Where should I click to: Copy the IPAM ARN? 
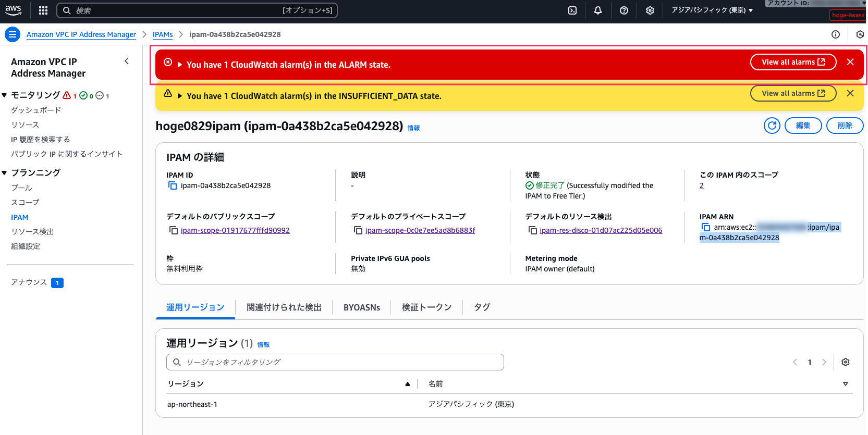click(706, 227)
